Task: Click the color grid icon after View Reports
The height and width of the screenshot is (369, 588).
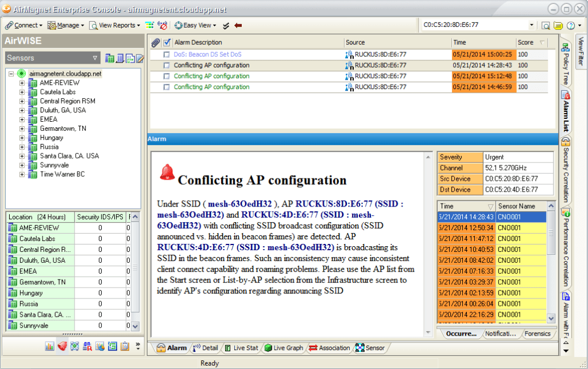Action: coord(150,25)
